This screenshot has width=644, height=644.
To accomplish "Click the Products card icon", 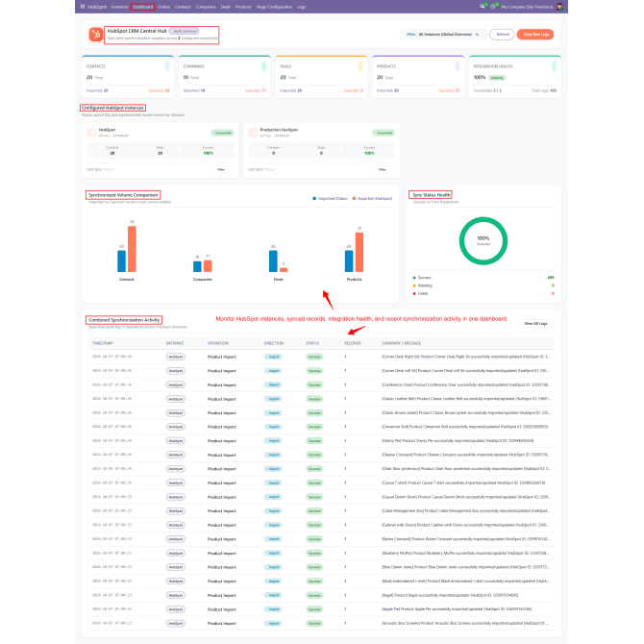I will 458,66.
